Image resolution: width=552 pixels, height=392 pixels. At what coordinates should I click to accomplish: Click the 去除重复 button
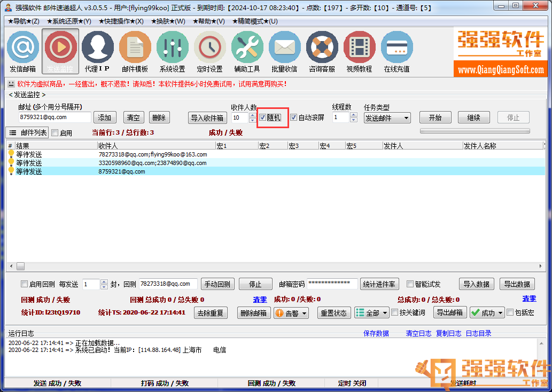point(211,313)
